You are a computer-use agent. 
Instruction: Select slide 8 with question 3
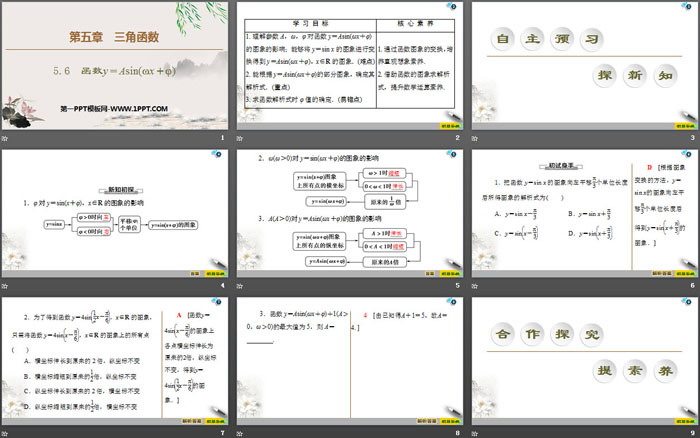[349, 360]
